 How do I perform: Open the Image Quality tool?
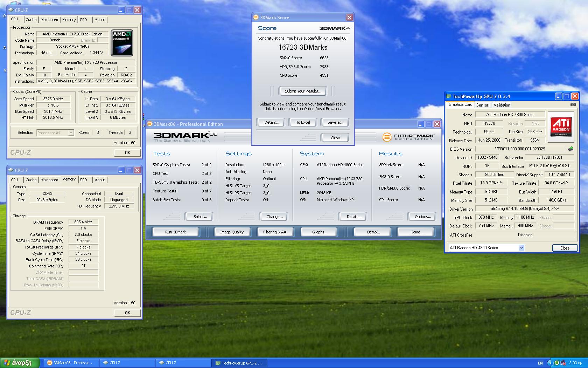[x=233, y=232]
